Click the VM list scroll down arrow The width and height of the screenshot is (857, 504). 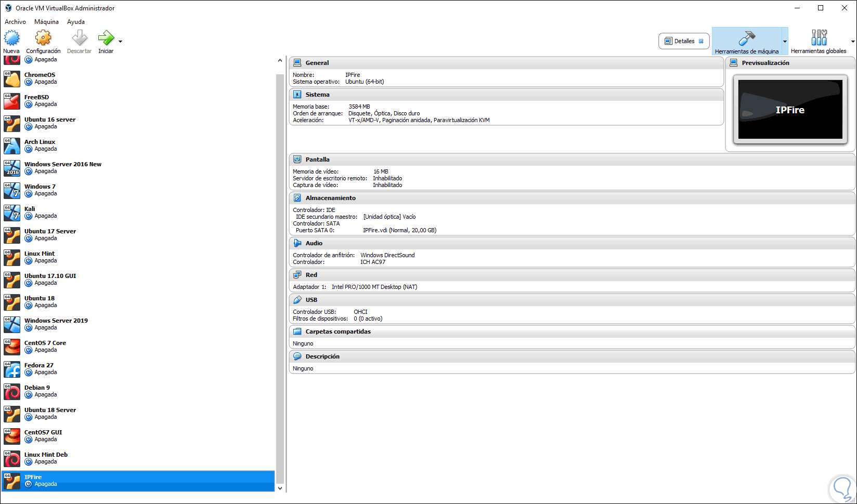[x=280, y=488]
